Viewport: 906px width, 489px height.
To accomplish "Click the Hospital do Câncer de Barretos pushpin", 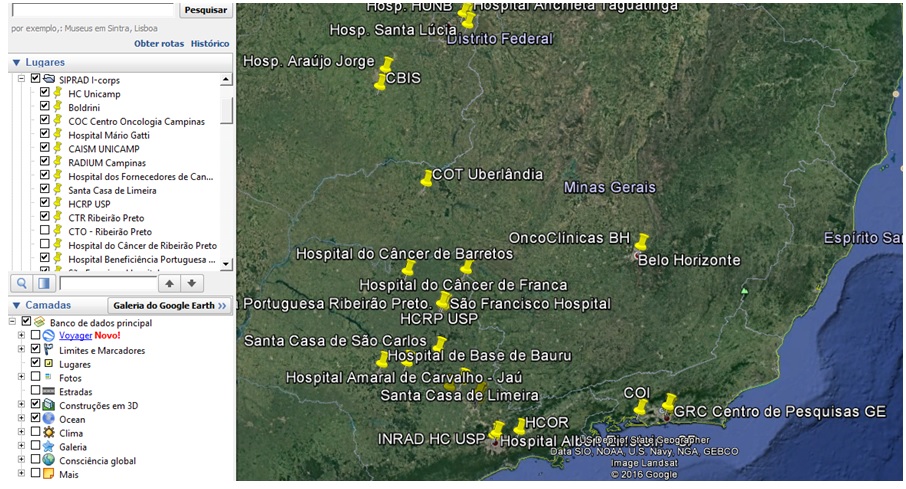I will pyautogui.click(x=409, y=268).
